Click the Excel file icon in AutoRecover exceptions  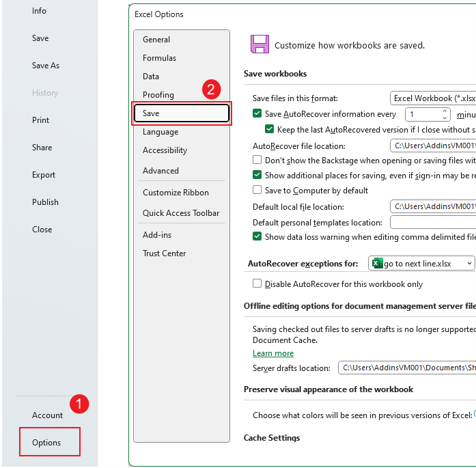click(377, 263)
